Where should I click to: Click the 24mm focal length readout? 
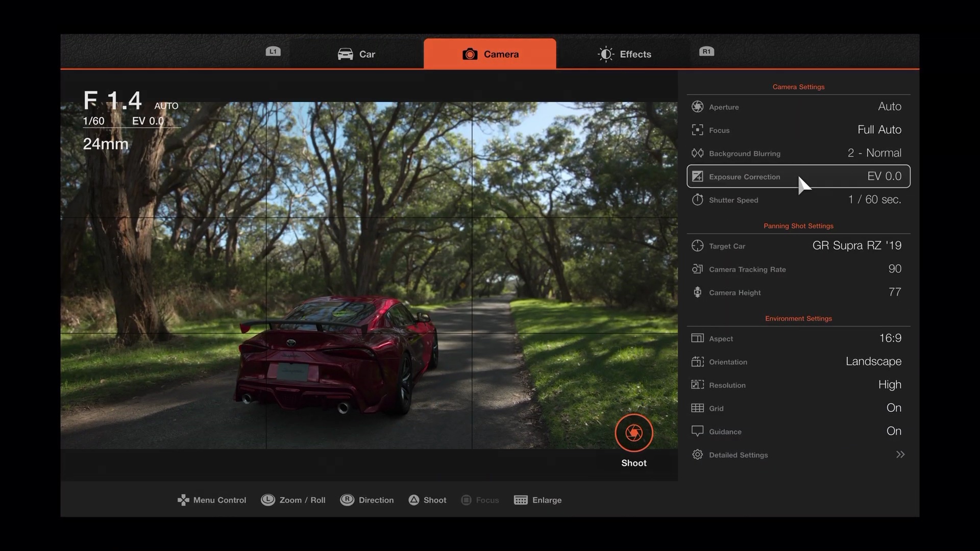[106, 144]
